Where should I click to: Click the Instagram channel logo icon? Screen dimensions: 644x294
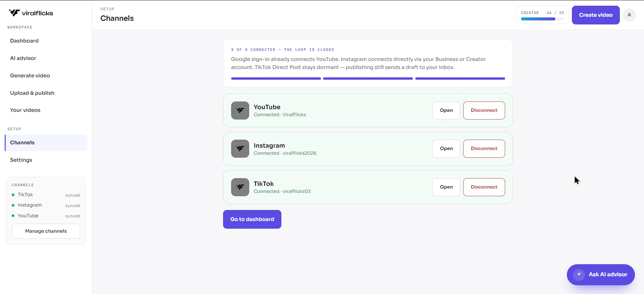[x=240, y=149]
